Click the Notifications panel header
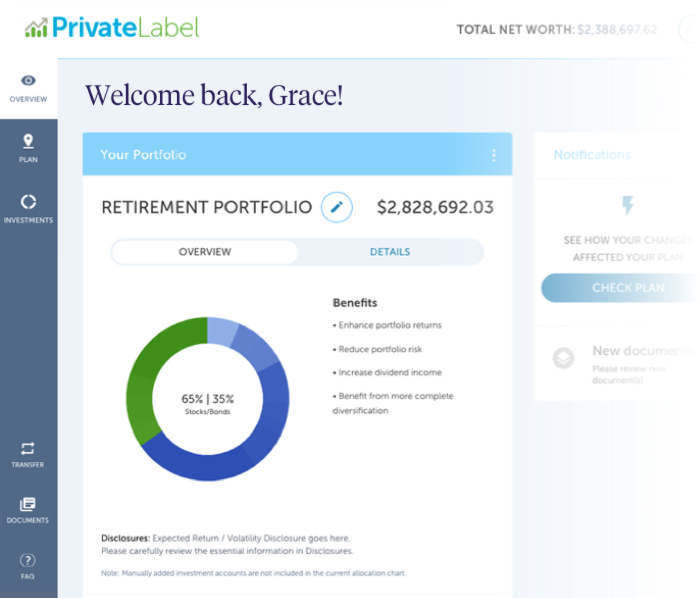The width and height of the screenshot is (700, 598). pyautogui.click(x=592, y=155)
